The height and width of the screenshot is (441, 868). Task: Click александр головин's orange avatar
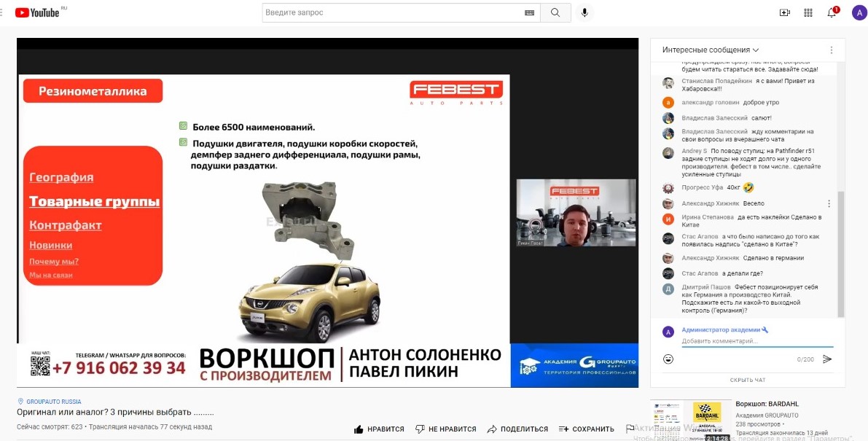tap(668, 102)
